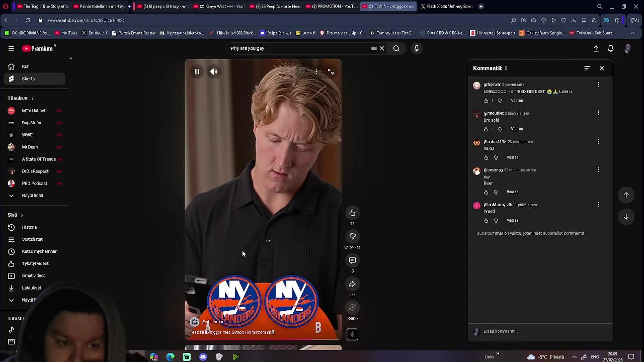
Task: Switch to the Kanye West HH browser tab
Action: [x=219, y=7]
